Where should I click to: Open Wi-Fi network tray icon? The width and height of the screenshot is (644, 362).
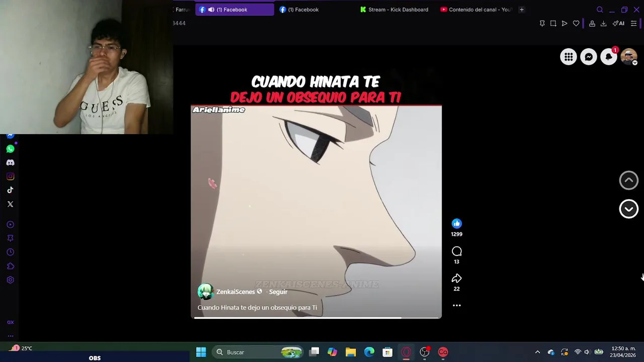(x=578, y=352)
